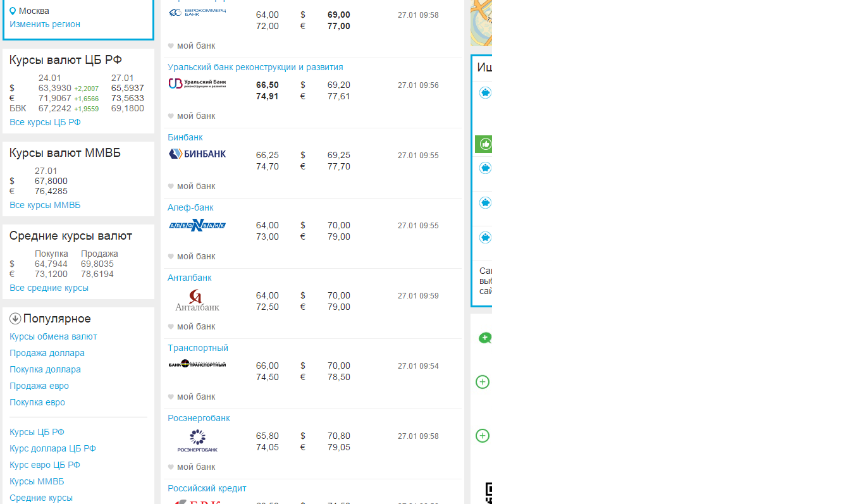Click the Еврокоммерц банк logo
Screen dimensions: 850x504
click(x=197, y=12)
